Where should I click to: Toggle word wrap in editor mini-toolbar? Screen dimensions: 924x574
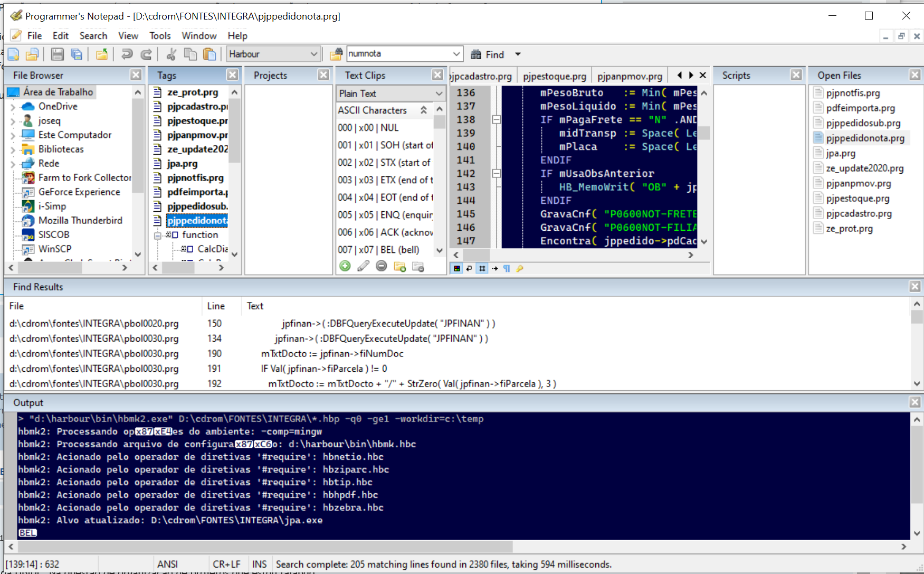tap(469, 269)
